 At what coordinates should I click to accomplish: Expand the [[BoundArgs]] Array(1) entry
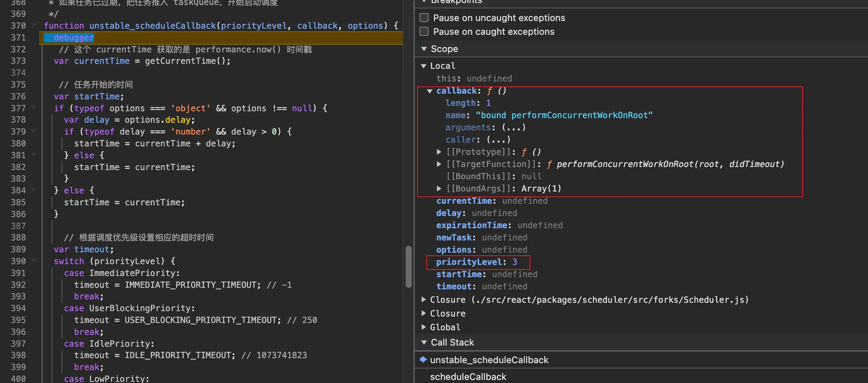coord(439,189)
